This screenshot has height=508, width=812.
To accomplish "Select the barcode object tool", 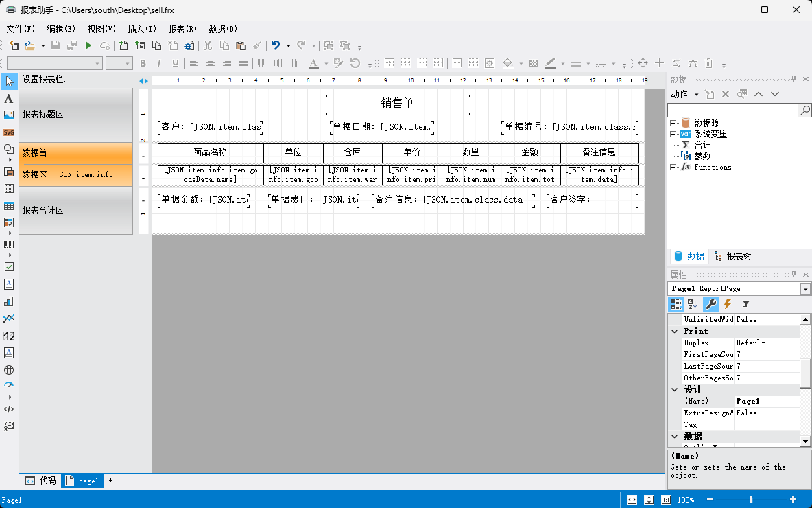I will coord(9,244).
